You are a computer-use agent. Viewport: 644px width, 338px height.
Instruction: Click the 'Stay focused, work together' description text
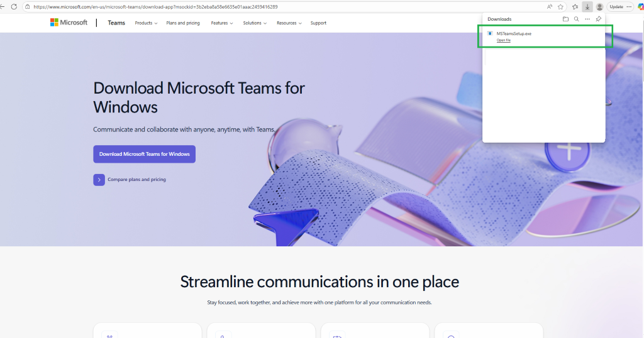coord(319,302)
